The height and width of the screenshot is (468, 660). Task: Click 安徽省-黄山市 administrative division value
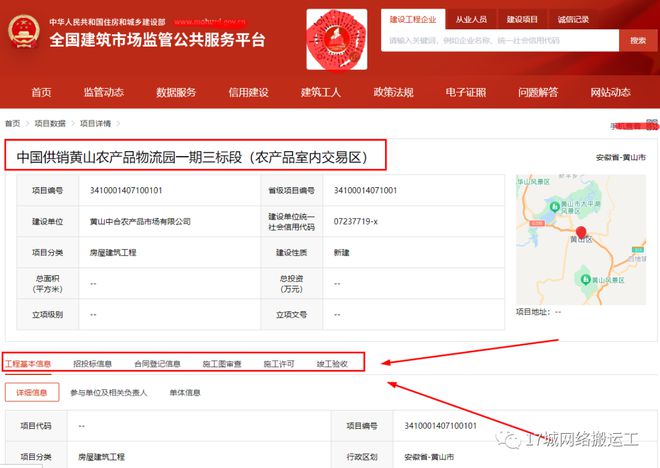coord(429,457)
